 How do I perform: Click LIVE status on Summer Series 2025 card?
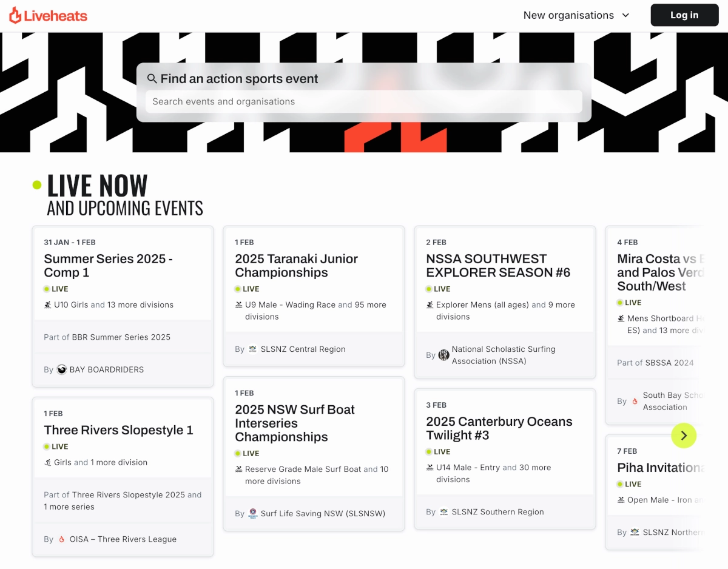click(56, 289)
